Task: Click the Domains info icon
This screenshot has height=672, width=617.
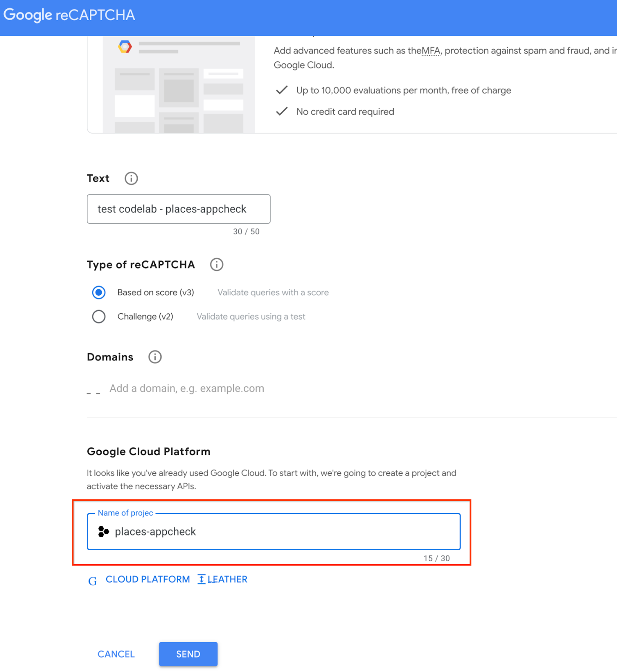Action: click(x=155, y=357)
